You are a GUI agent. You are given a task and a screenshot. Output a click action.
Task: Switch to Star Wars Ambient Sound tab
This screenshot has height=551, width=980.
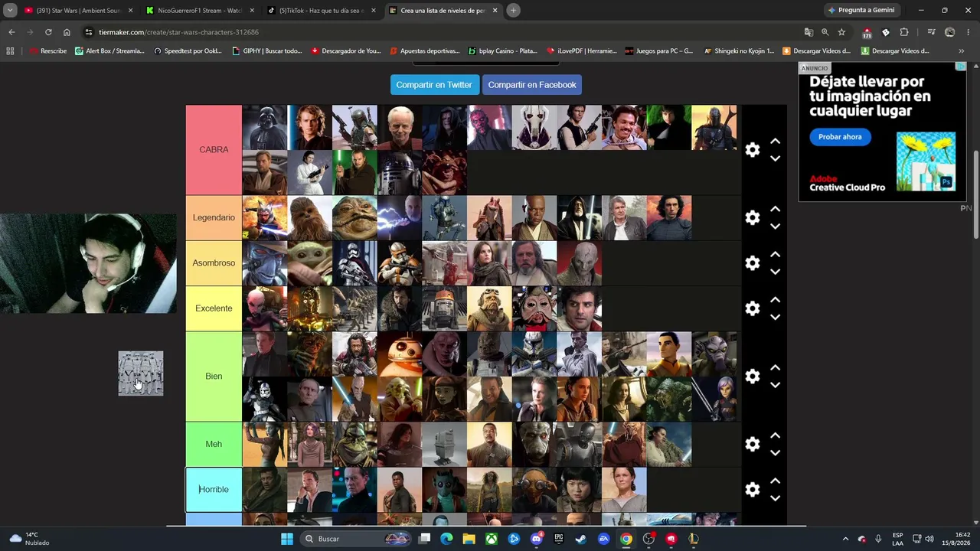point(78,11)
